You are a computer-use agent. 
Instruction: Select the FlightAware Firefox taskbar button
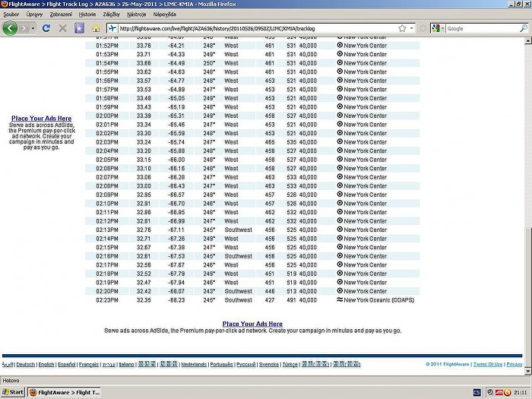(x=65, y=392)
